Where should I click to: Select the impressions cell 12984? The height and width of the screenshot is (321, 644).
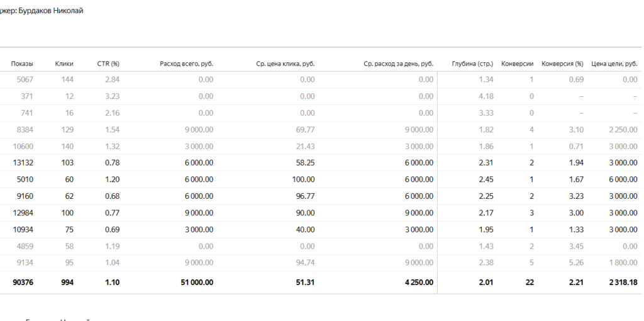[x=23, y=213]
